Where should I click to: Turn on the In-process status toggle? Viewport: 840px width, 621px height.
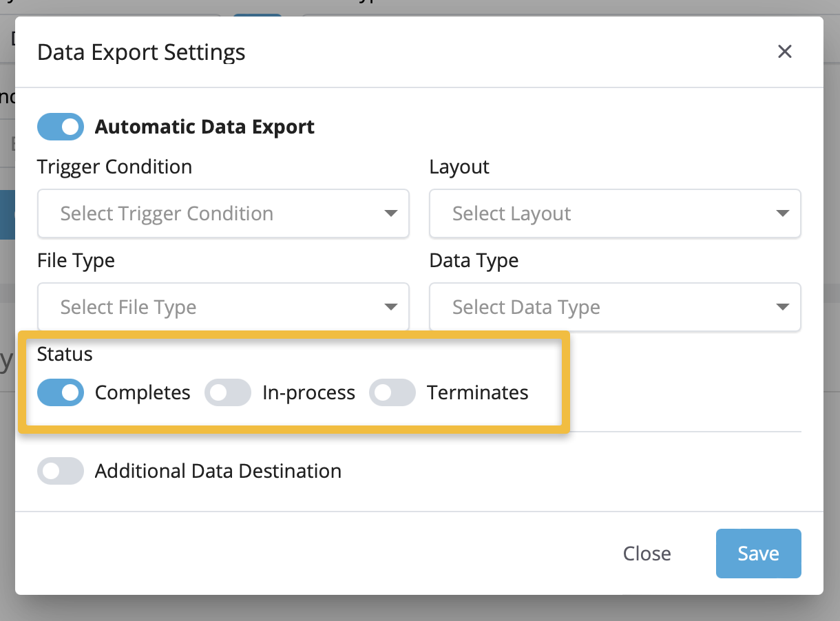(228, 392)
